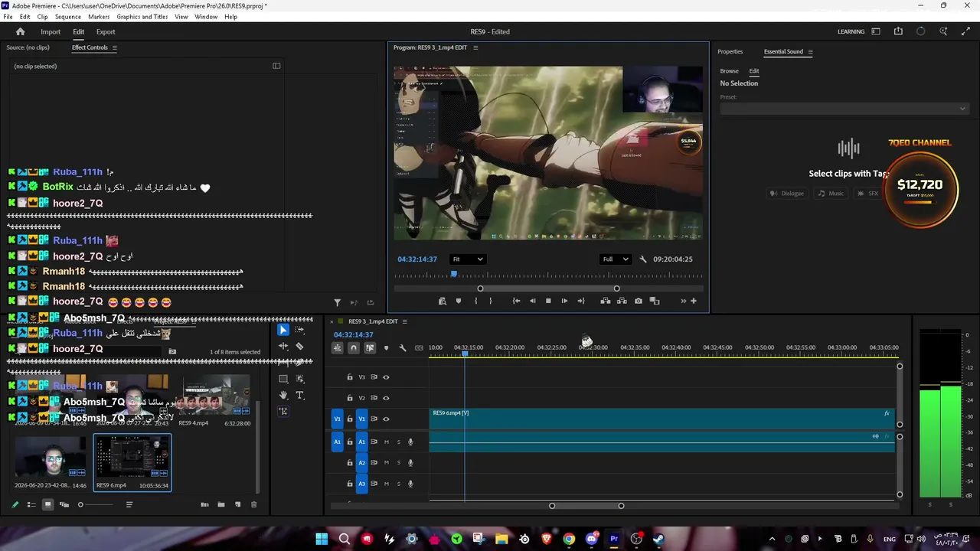This screenshot has height=551, width=980.
Task: Open the Button Editor plus icon
Action: 694,301
